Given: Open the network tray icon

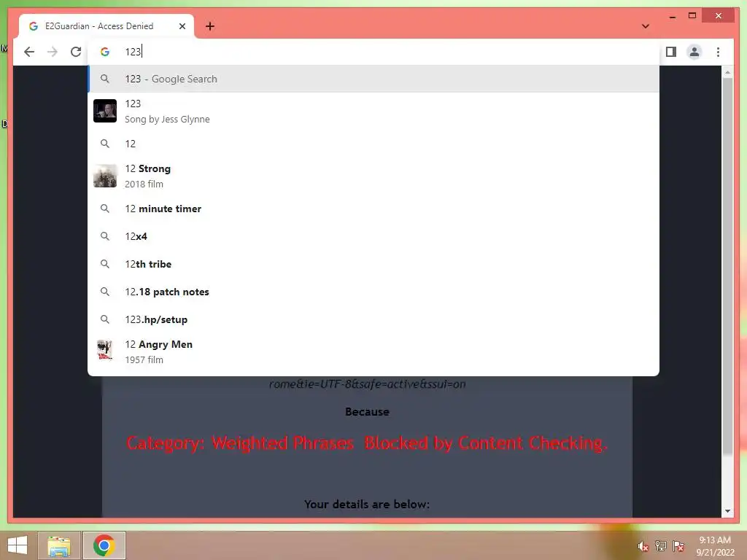Looking at the screenshot, I should (x=661, y=546).
